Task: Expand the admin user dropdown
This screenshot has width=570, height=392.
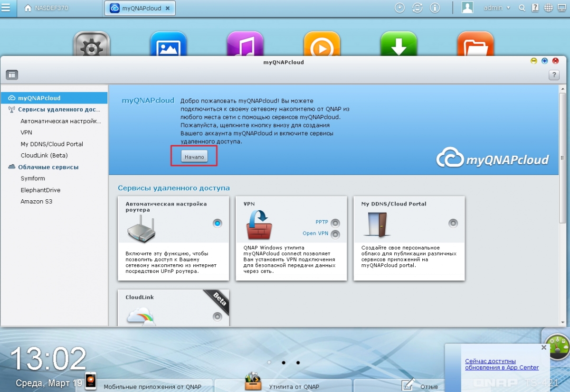Action: [x=497, y=8]
